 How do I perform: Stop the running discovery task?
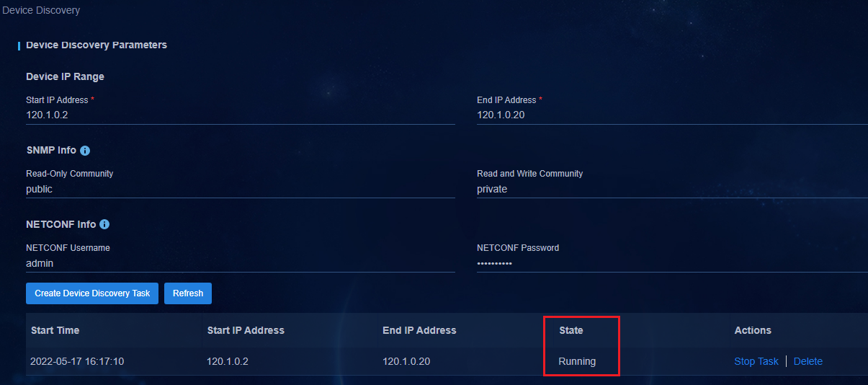point(756,361)
